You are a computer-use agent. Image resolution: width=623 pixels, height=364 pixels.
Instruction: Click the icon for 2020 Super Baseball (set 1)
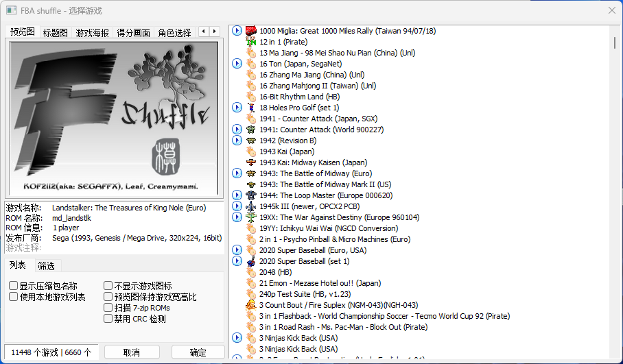pos(251,261)
